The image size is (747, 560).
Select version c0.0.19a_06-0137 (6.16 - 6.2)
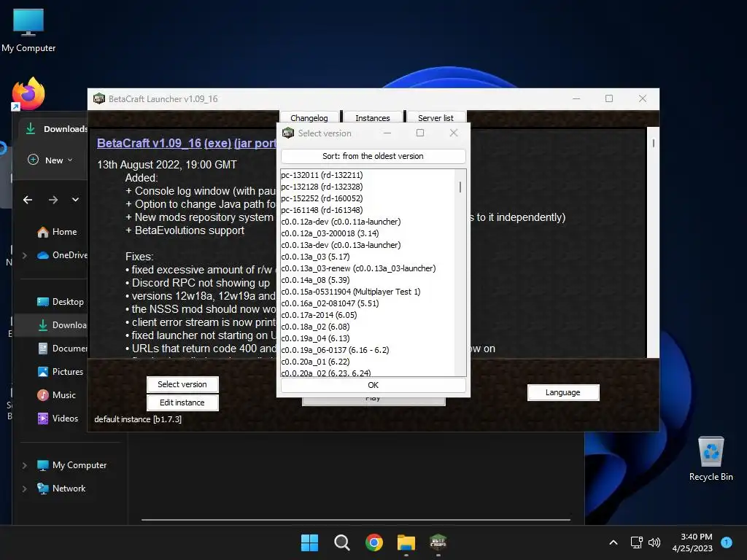(368, 350)
